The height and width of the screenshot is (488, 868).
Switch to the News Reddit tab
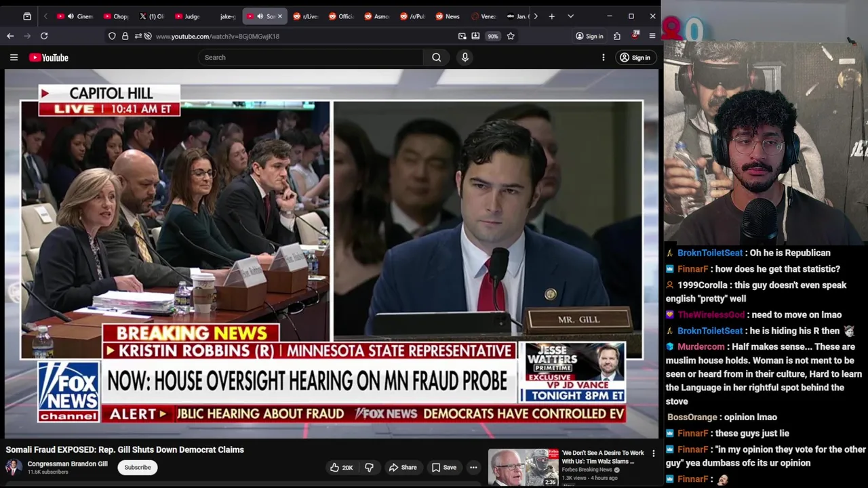[448, 16]
